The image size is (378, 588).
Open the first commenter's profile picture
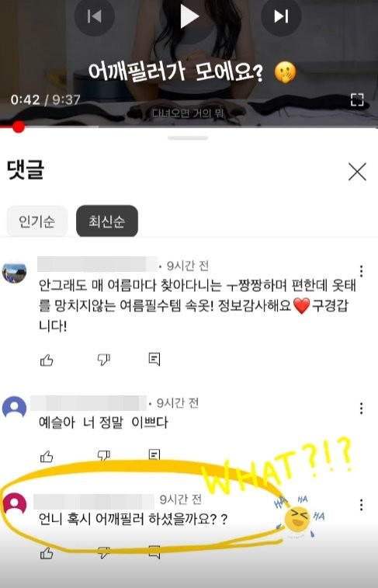(14, 272)
